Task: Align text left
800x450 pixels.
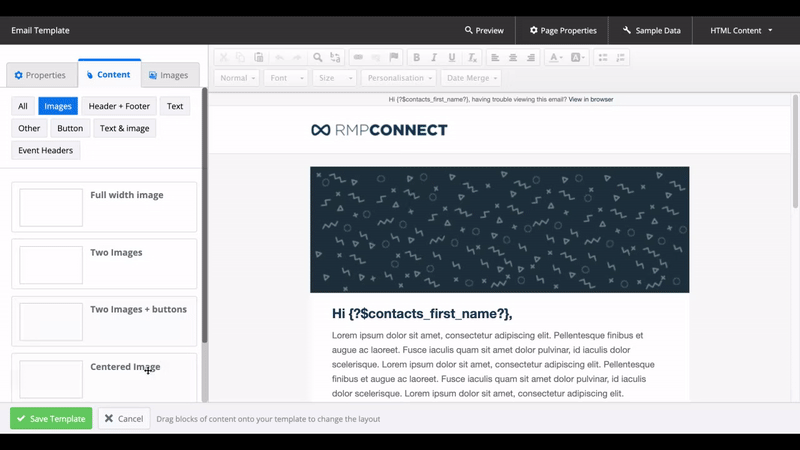Action: 495,58
